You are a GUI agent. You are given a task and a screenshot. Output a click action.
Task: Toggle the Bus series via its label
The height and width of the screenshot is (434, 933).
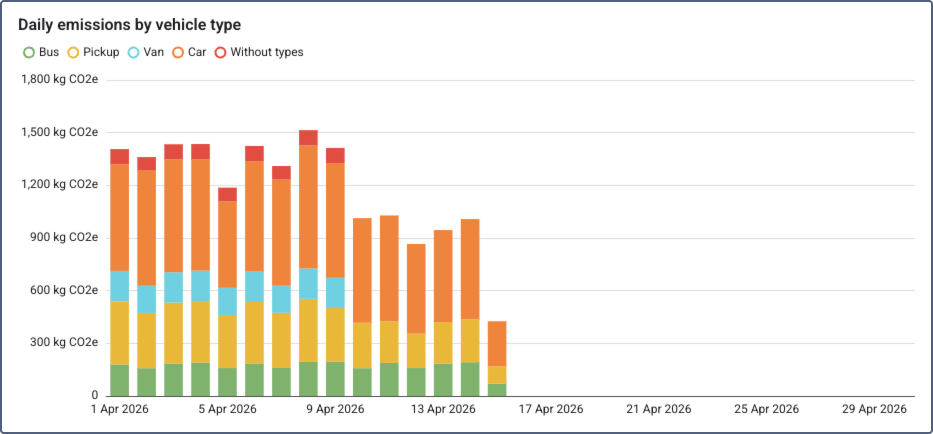click(49, 52)
